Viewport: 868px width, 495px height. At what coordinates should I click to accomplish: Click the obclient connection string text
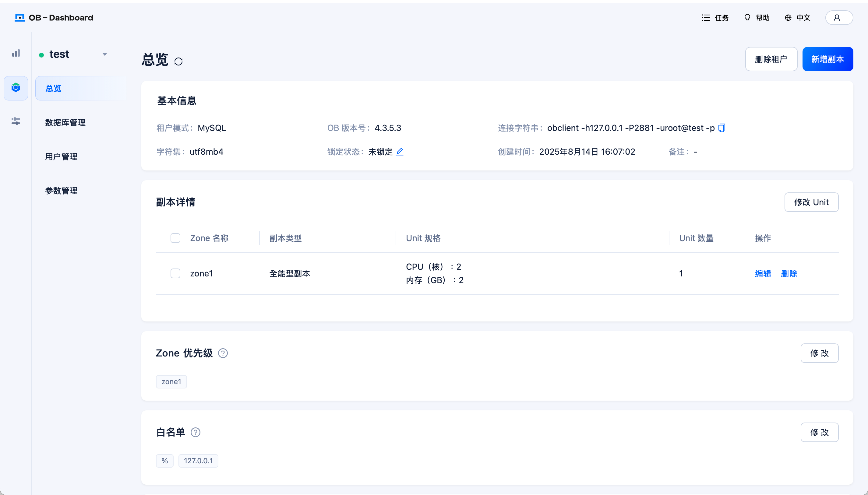point(631,128)
